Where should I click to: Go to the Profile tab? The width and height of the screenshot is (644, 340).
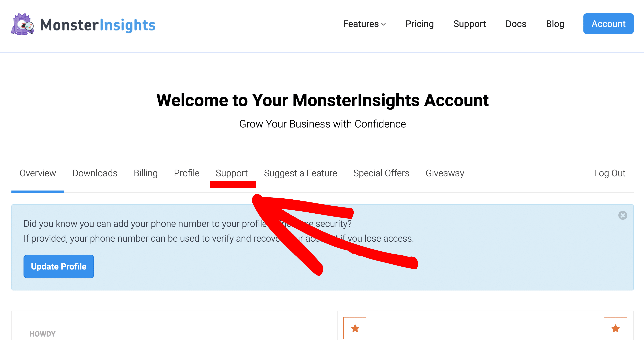click(187, 173)
